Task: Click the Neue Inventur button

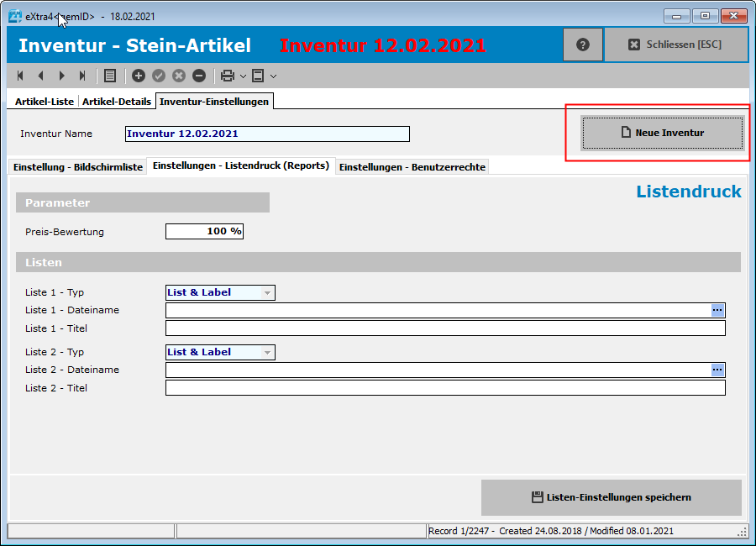Action: coord(662,133)
